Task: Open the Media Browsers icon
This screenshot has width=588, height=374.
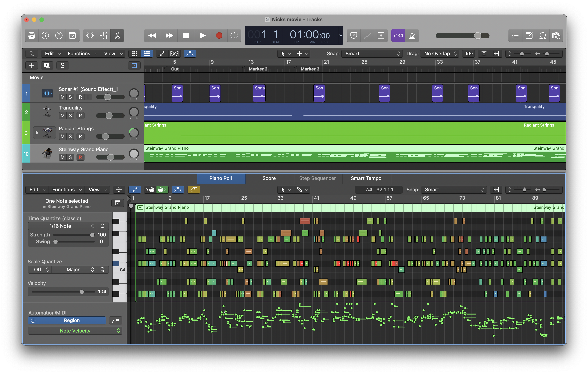Action: click(x=557, y=36)
